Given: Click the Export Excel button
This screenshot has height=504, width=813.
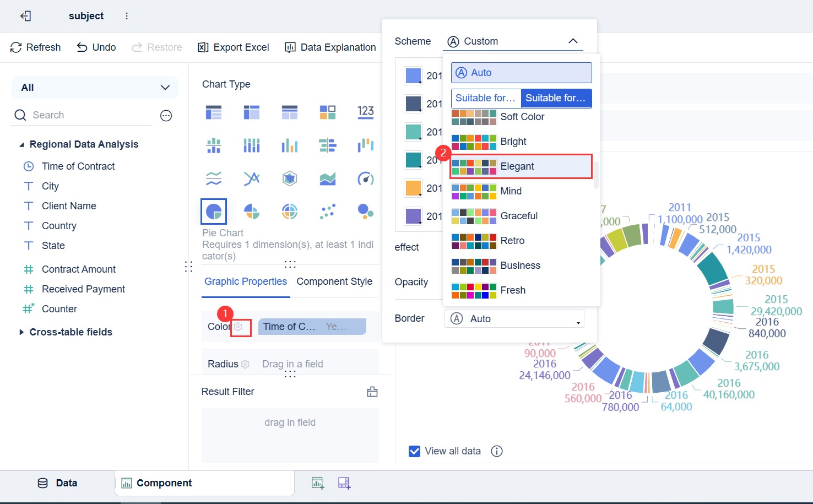Looking at the screenshot, I should [x=234, y=47].
